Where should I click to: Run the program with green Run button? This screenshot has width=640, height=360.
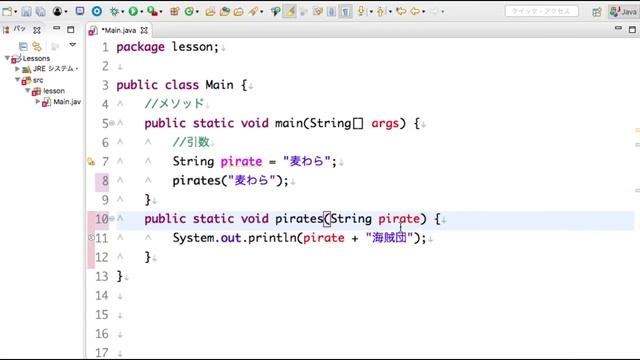[133, 11]
